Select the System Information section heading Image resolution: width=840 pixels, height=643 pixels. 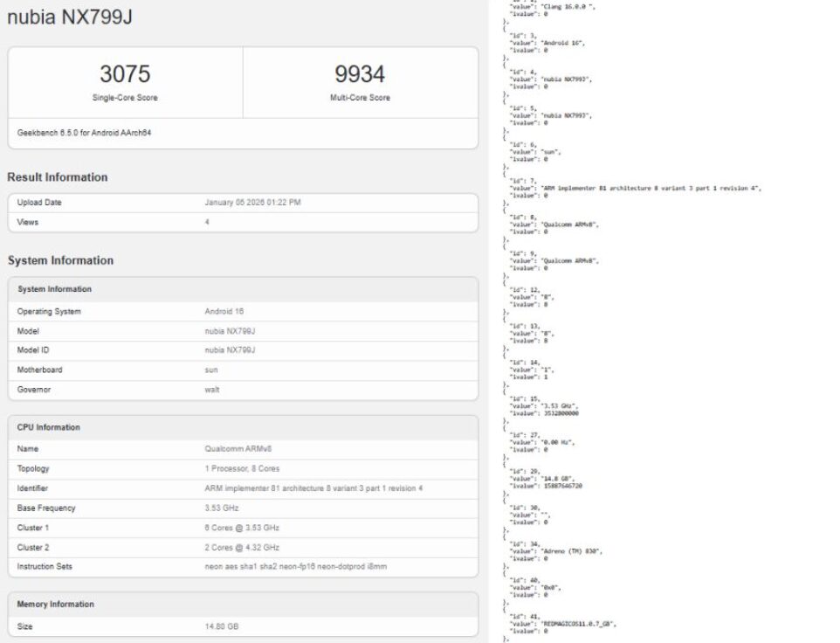click(x=60, y=260)
